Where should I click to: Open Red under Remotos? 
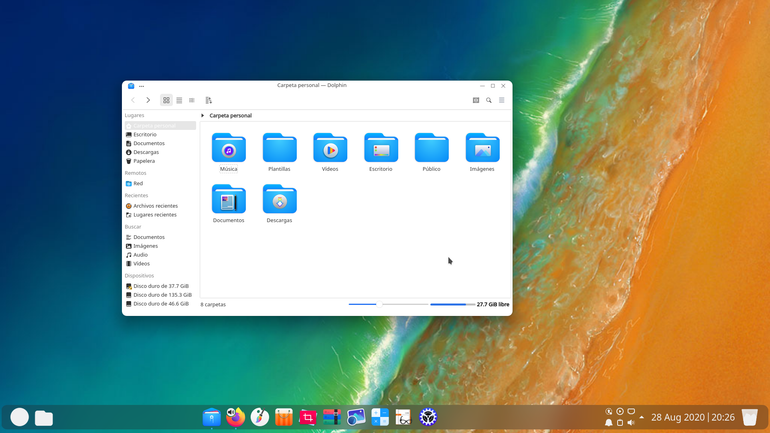coord(160,183)
